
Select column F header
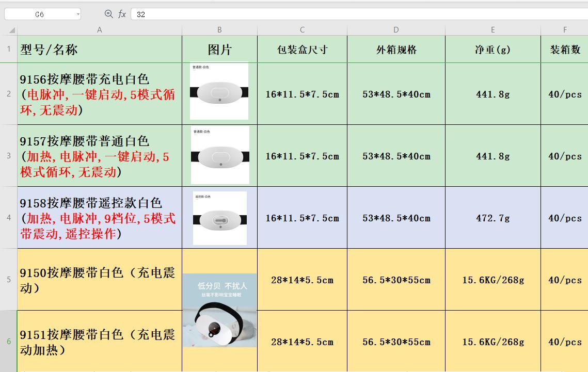click(564, 29)
